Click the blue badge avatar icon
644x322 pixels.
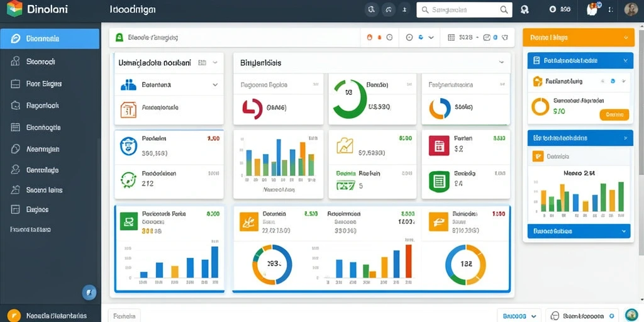[x=128, y=146]
